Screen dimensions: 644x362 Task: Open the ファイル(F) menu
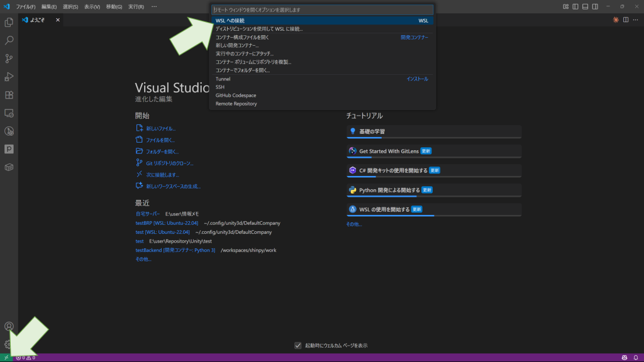point(25,6)
